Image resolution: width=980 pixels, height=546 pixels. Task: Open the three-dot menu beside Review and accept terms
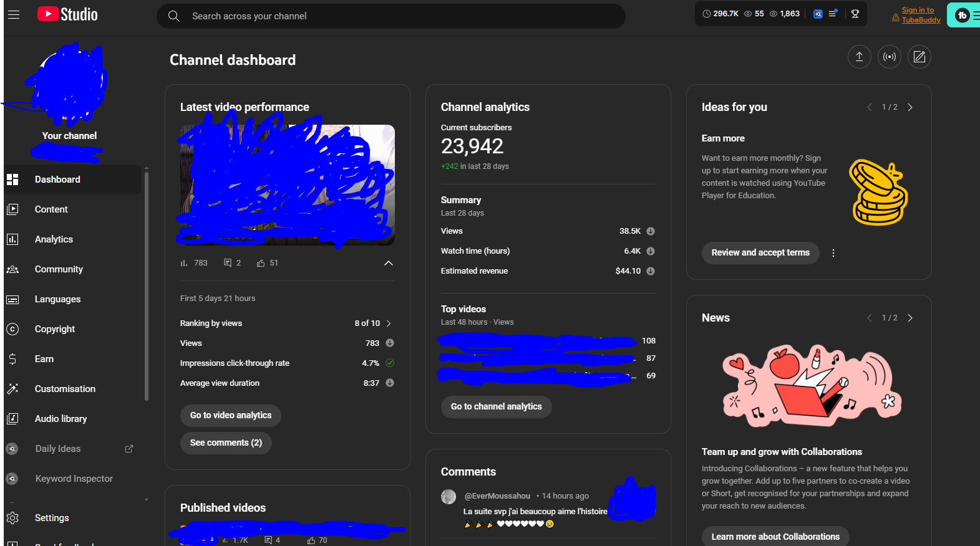[833, 253]
